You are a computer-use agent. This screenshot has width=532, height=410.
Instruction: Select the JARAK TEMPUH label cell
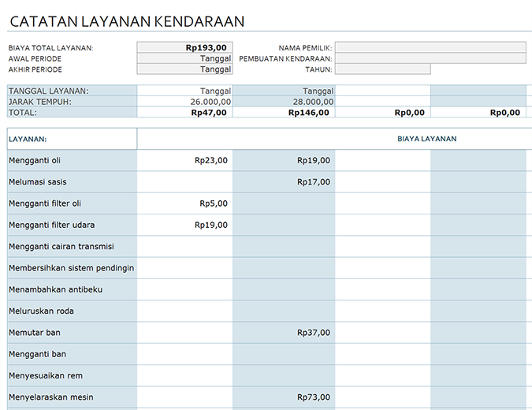coord(72,102)
